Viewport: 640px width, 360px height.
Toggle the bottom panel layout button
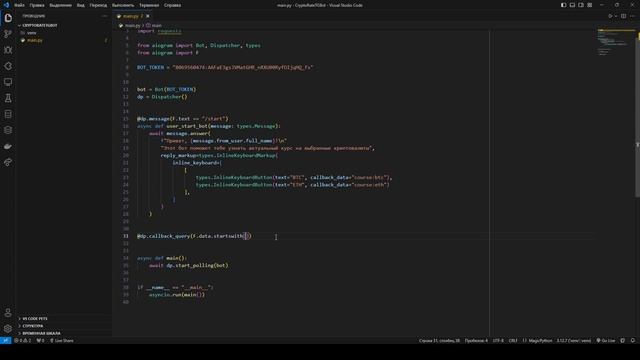pos(572,5)
